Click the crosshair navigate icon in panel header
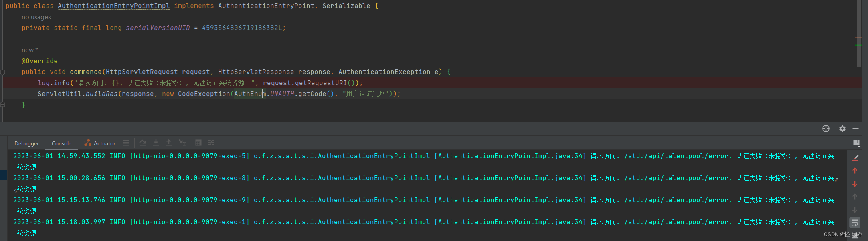The height and width of the screenshot is (241, 868). tap(826, 129)
